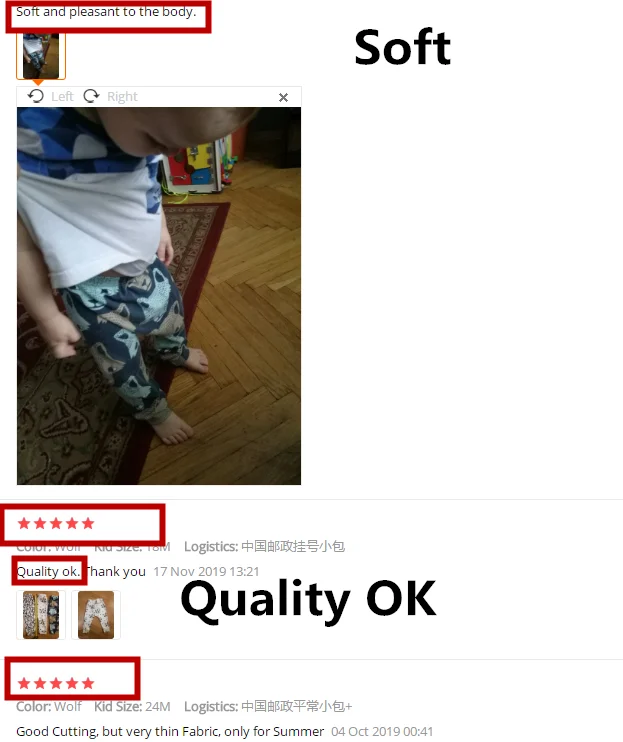This screenshot has height=742, width=623.
Task: Open the toddler photo thumbnail under 'Soft and pleasant' review
Action: pos(41,56)
